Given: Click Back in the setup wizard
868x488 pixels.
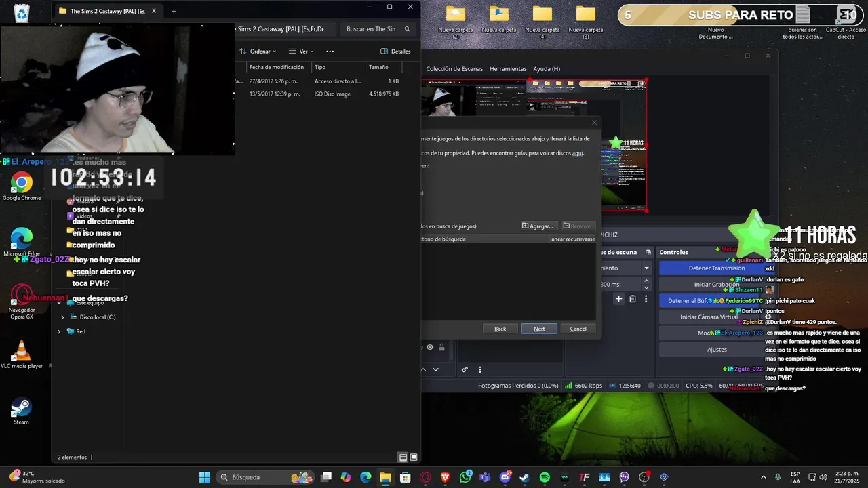Looking at the screenshot, I should click(500, 329).
